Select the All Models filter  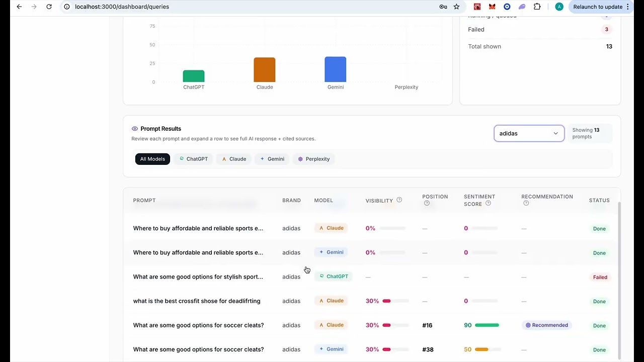coord(152,159)
